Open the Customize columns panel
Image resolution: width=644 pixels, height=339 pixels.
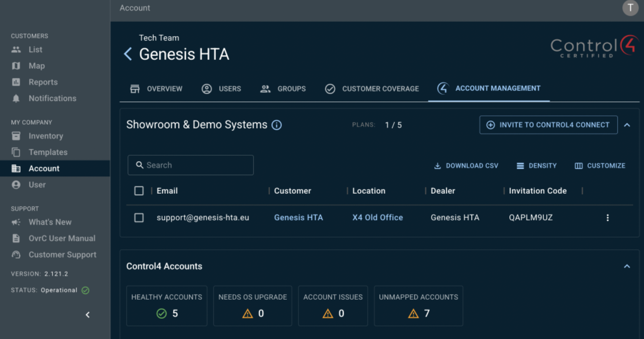[600, 166]
